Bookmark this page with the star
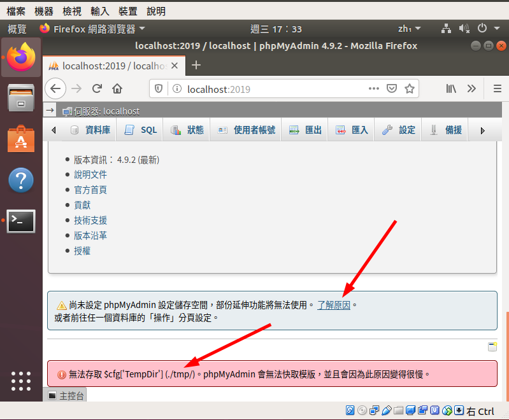The height and width of the screenshot is (420, 509). point(410,88)
